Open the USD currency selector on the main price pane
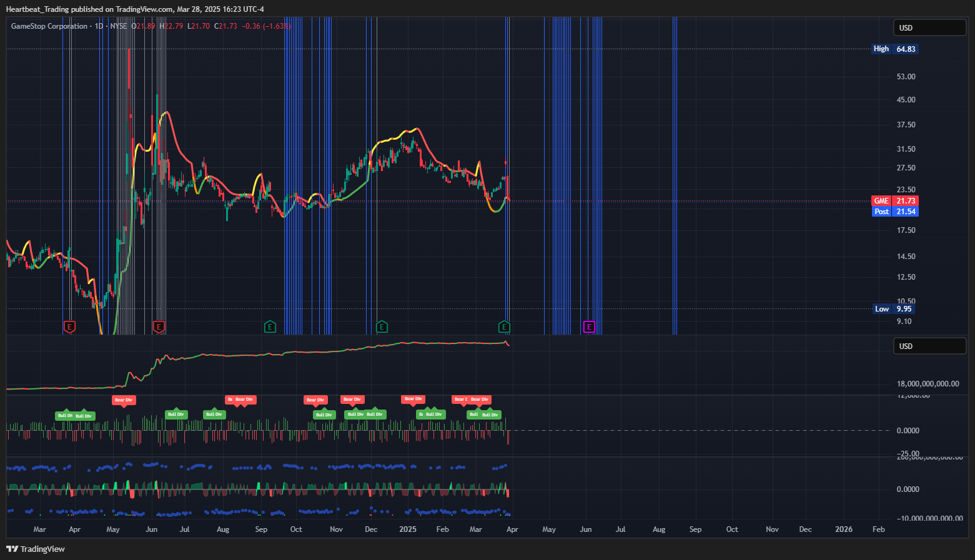 click(930, 28)
